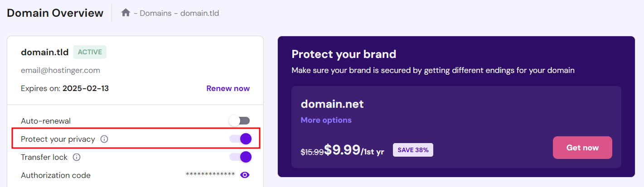The width and height of the screenshot is (644, 187).
Task: Click the ACTIVE status badge
Action: [90, 52]
